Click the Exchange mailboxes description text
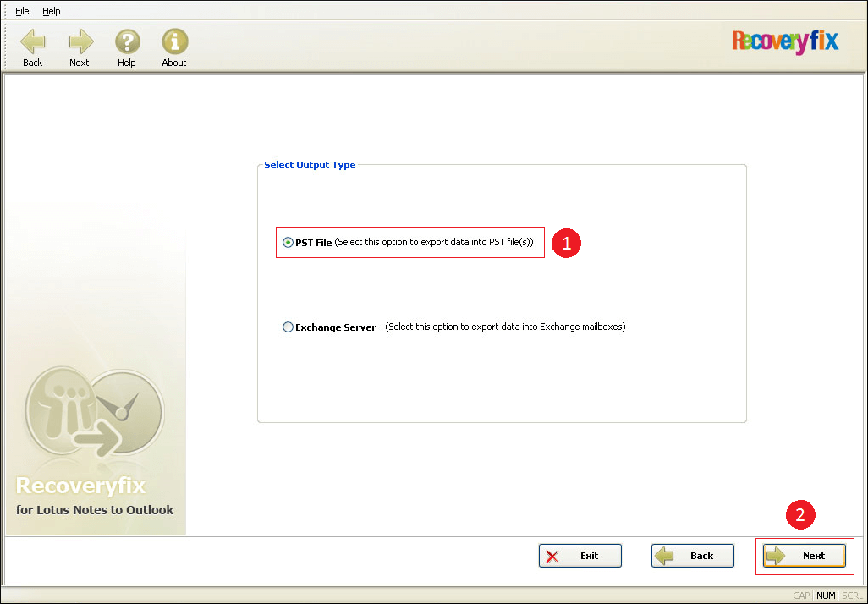Viewport: 868px width, 604px height. (x=505, y=327)
